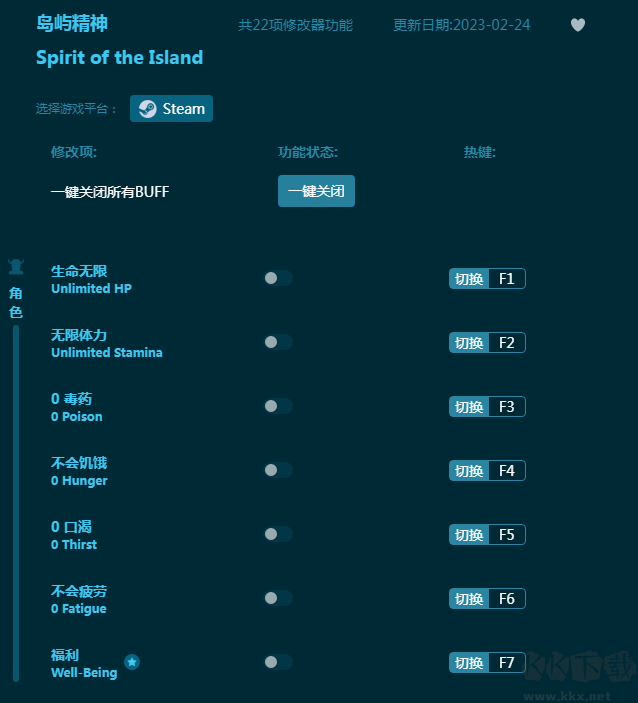Select the Steam platform button

click(x=171, y=108)
